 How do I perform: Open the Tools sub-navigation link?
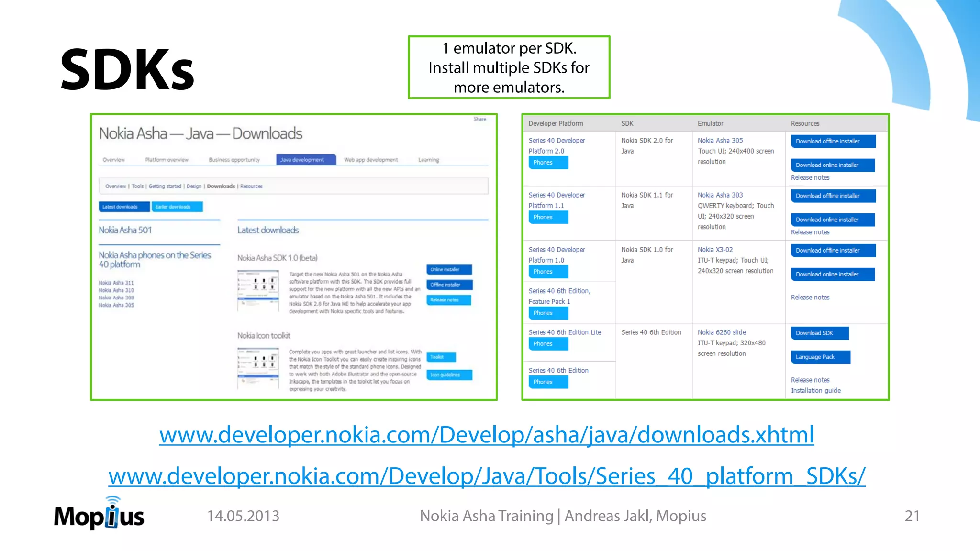pos(137,186)
